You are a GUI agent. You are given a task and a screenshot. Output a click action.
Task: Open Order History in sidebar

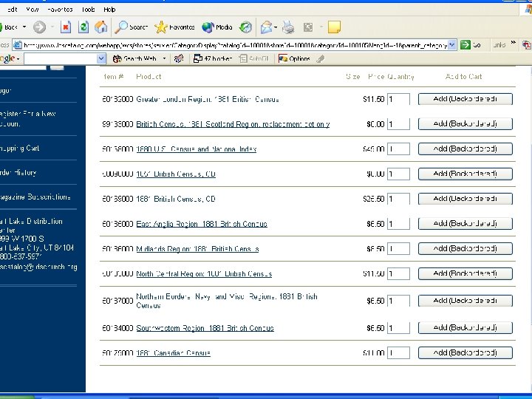18,173
